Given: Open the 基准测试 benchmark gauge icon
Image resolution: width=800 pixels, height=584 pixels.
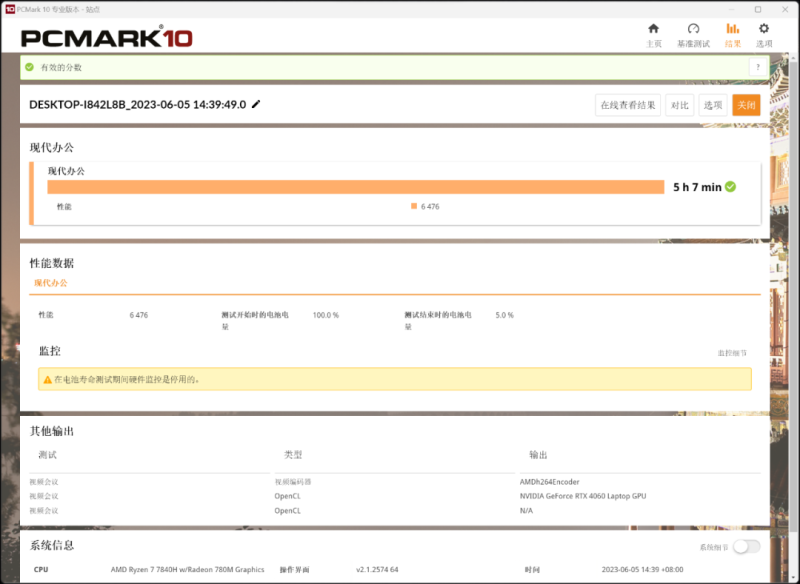Looking at the screenshot, I should point(693,29).
